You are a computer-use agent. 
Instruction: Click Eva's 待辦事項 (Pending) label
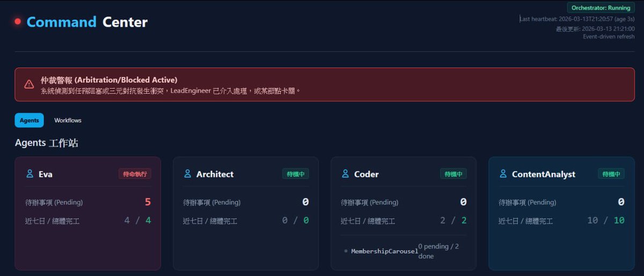[x=54, y=202]
